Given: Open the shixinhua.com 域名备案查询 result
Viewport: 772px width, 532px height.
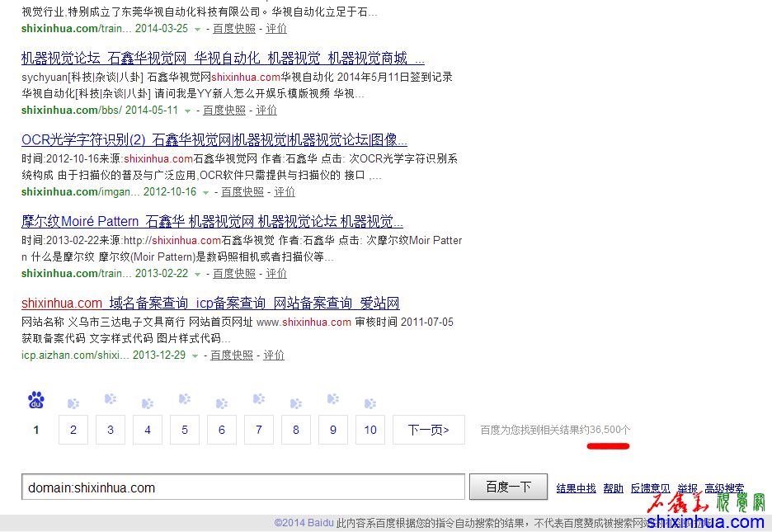Looking at the screenshot, I should (210, 303).
